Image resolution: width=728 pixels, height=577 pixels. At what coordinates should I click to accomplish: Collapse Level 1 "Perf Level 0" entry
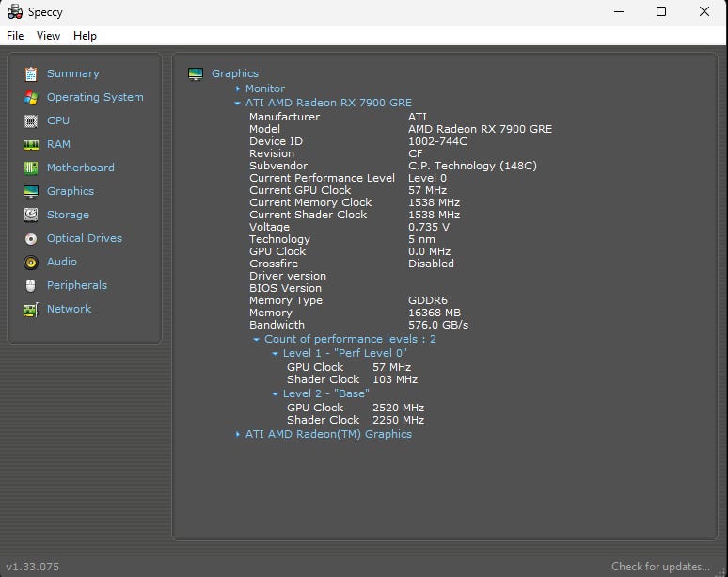pyautogui.click(x=276, y=353)
